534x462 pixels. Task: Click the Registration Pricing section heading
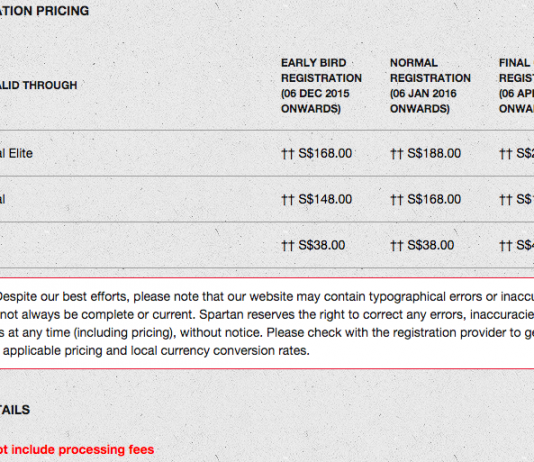(x=44, y=11)
